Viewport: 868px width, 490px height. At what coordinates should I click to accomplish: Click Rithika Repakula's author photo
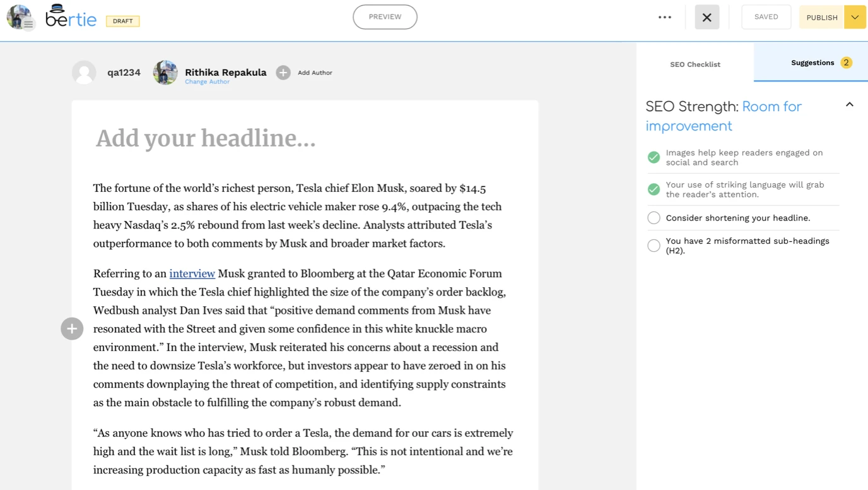[x=165, y=73]
